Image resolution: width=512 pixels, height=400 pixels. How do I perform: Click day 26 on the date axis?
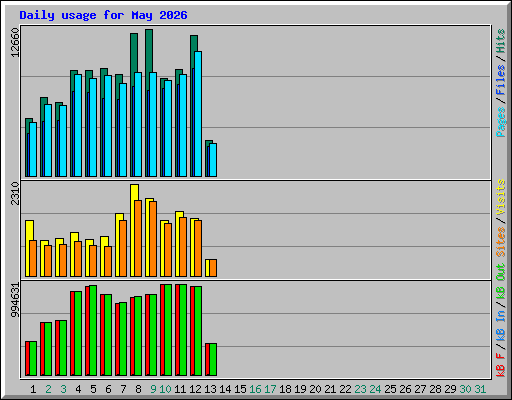pyautogui.click(x=405, y=389)
